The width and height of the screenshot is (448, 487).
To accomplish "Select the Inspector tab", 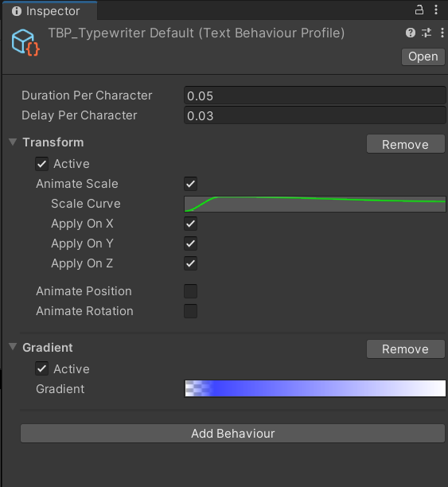I will pyautogui.click(x=49, y=11).
